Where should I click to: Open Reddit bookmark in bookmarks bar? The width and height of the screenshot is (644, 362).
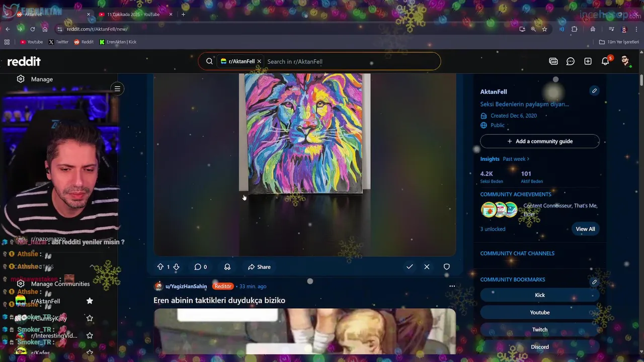click(x=84, y=42)
